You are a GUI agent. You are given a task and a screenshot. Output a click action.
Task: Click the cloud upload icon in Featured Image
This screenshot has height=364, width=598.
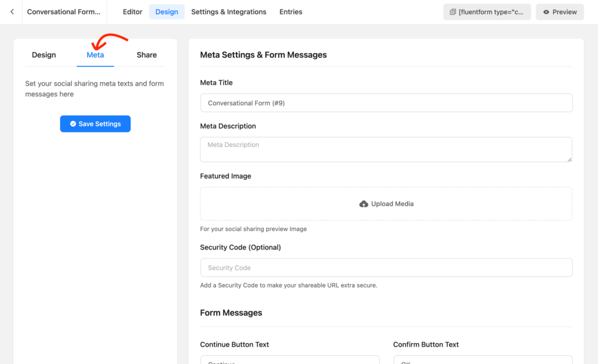pos(364,204)
